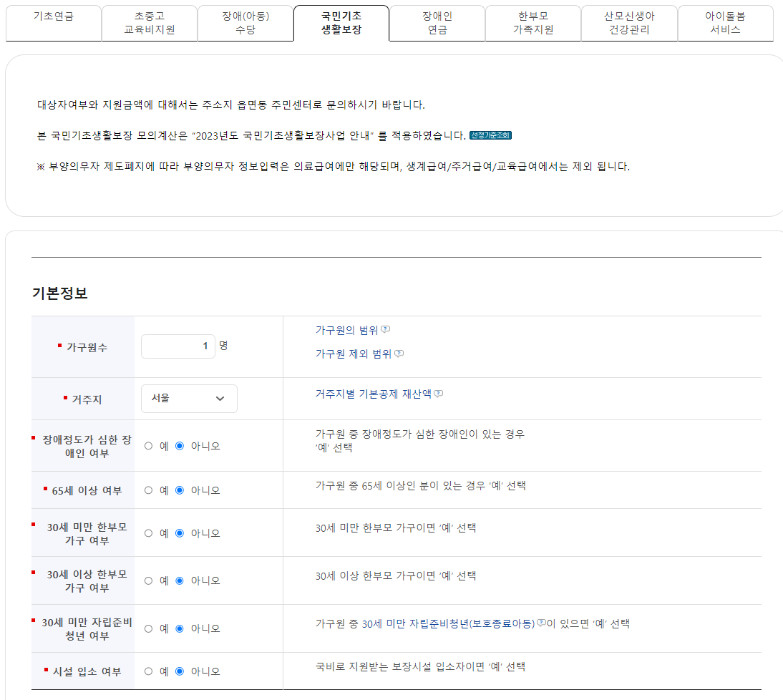The height and width of the screenshot is (700, 783).
Task: Open the 장애인 연금 tab
Action: click(x=437, y=23)
